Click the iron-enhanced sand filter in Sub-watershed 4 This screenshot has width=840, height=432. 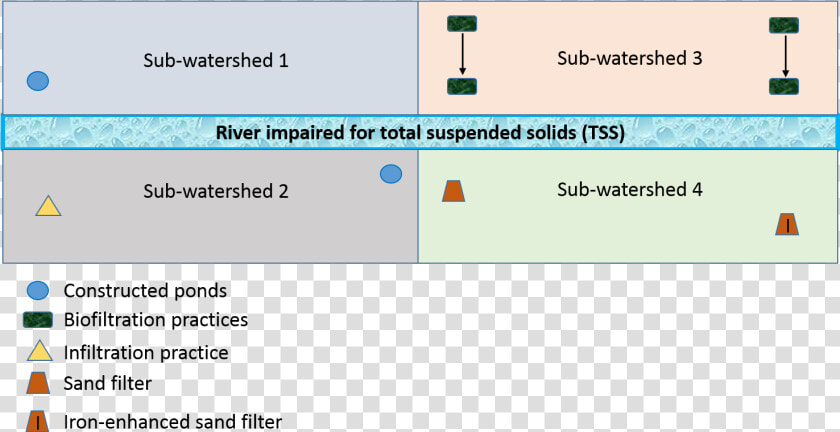(787, 225)
